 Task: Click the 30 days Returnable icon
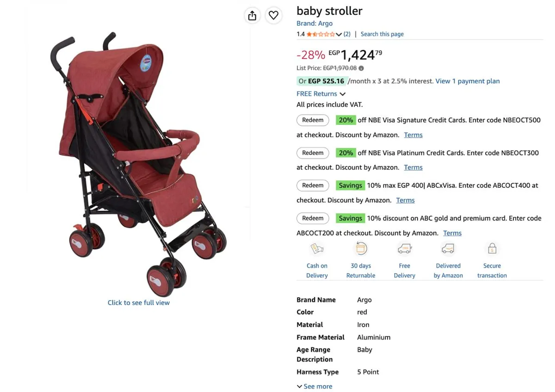[361, 249]
